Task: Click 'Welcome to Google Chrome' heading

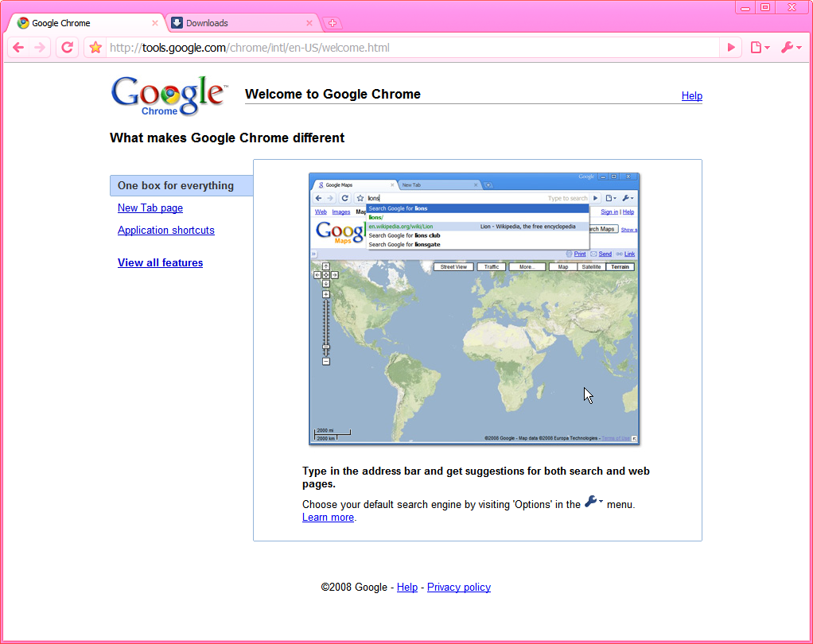Action: point(333,95)
